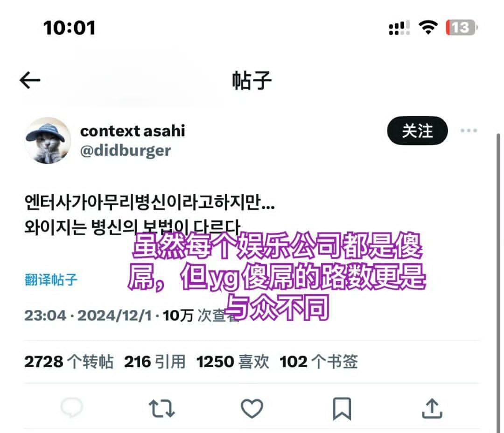View the 2728 个转帖 reposts list
Viewport: 504px width, 433px height.
click(69, 362)
